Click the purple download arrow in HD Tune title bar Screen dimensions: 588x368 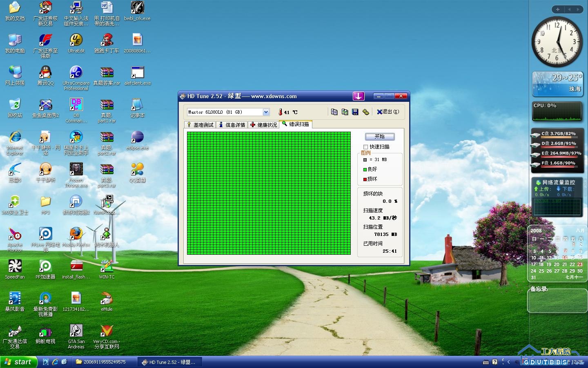359,96
